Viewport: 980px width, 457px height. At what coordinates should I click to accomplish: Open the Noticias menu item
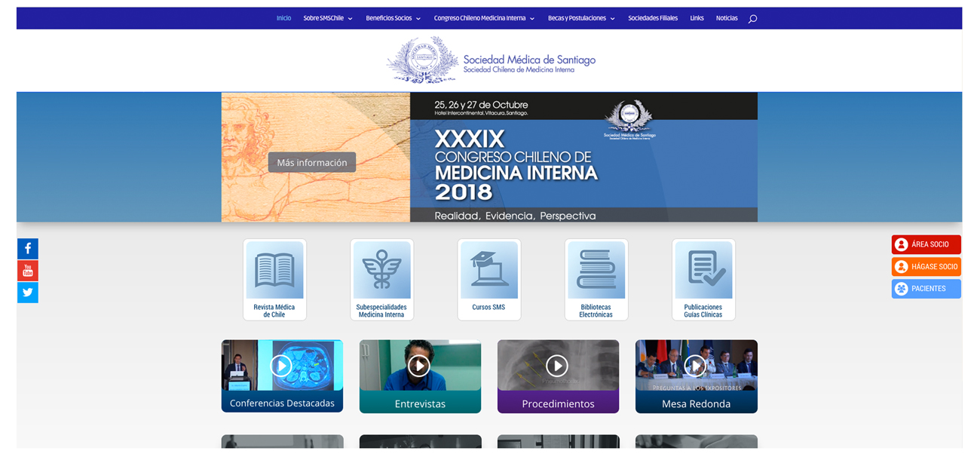(727, 18)
